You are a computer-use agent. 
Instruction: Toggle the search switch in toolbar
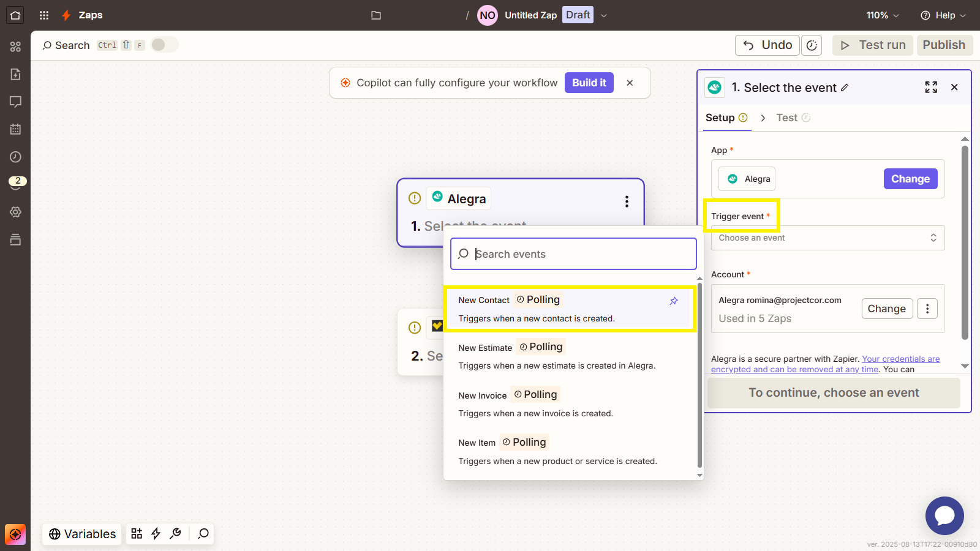pyautogui.click(x=164, y=45)
